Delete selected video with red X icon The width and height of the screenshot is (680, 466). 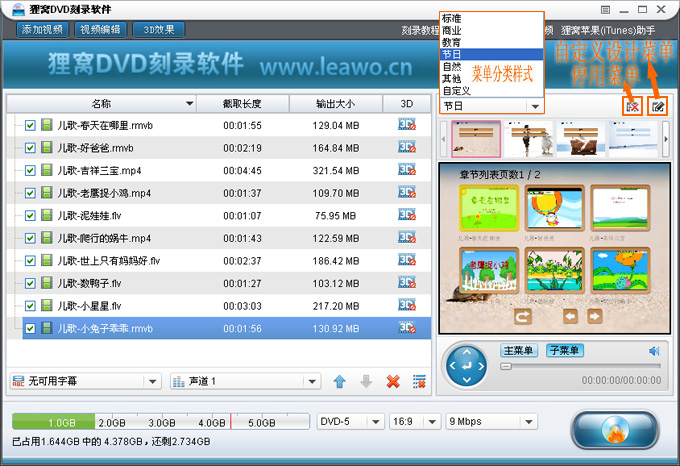[393, 381]
